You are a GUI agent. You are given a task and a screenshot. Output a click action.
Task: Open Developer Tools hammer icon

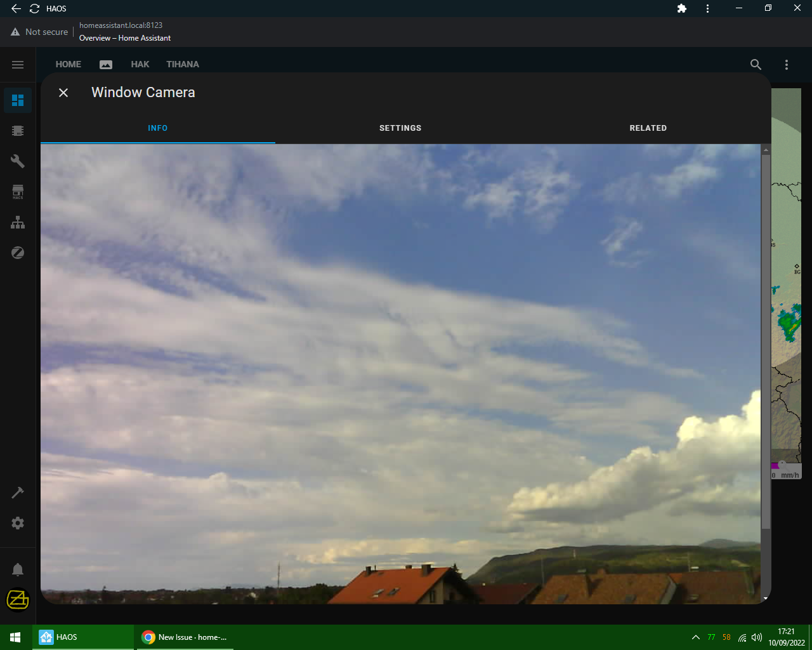coord(18,493)
